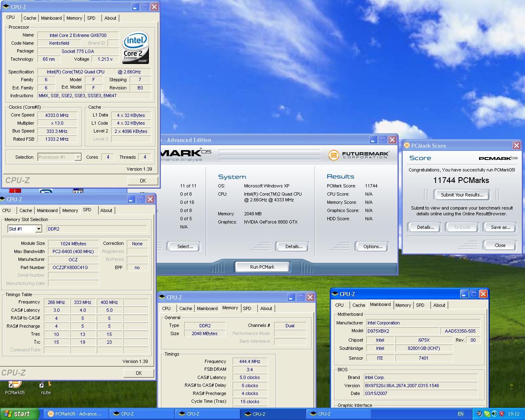
Task: Click the green checkmark tray icon
Action: pos(487,414)
